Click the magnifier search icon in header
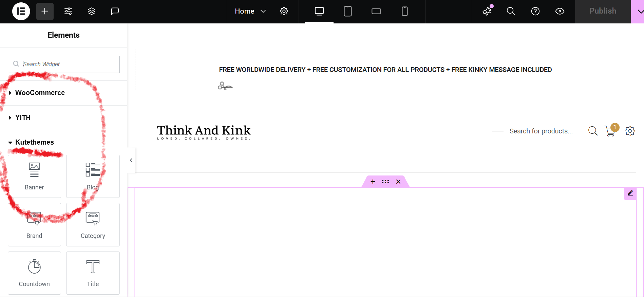Viewport: 644px width, 297px height. click(x=593, y=131)
